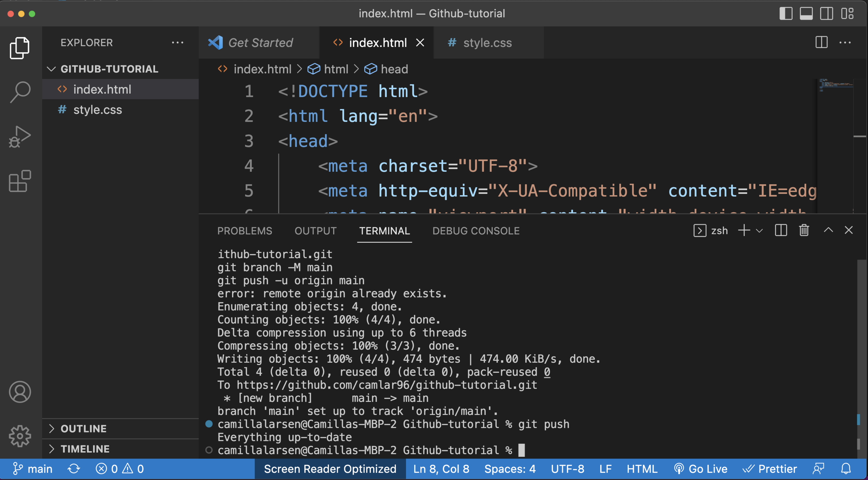Toggle the bottom panel layout button

click(806, 14)
